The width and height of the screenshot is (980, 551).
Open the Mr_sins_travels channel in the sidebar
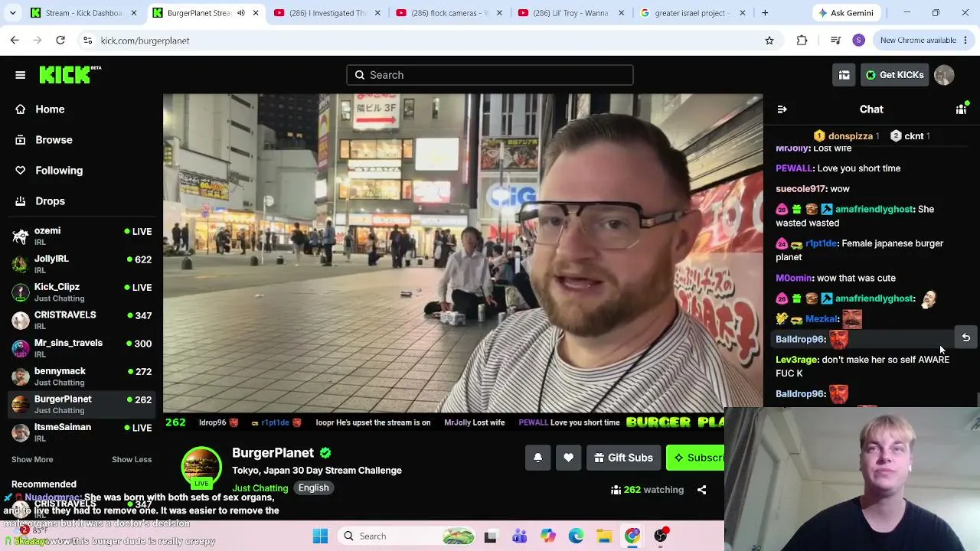[81, 348]
